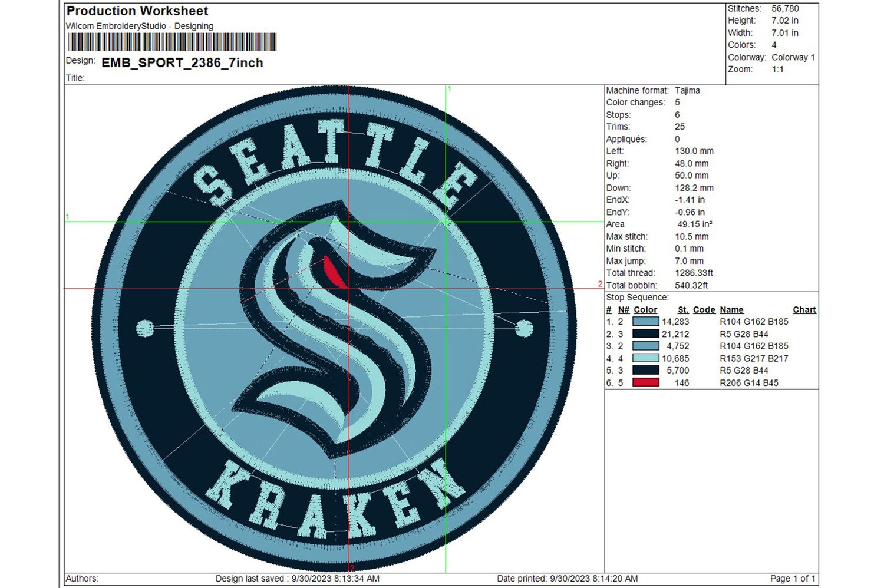Screen dimensions: 884x588
Task: Click color name 'R153 G217 B217'
Action: tap(754, 358)
